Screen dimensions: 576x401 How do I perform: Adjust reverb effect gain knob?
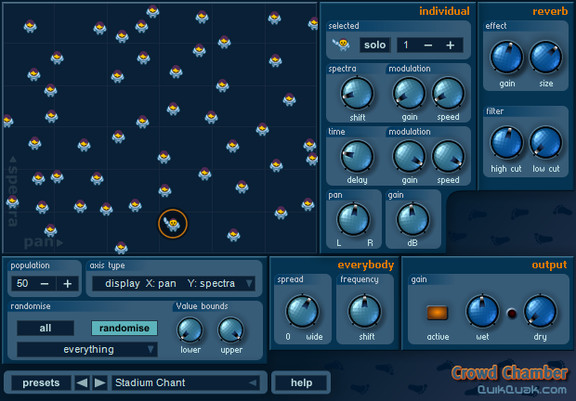(507, 57)
